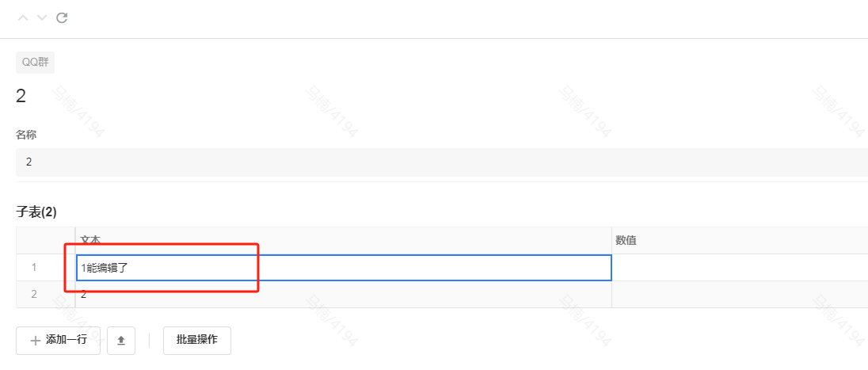Click the blank corner header cell of subtable
This screenshot has height=370, width=868.
(45, 240)
